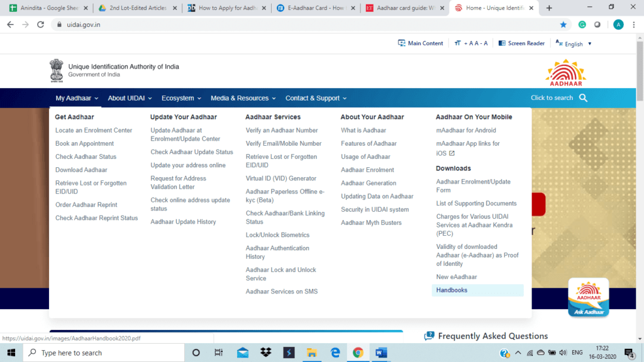Expand the Contact & Support menu
The width and height of the screenshot is (644, 362).
(x=316, y=98)
